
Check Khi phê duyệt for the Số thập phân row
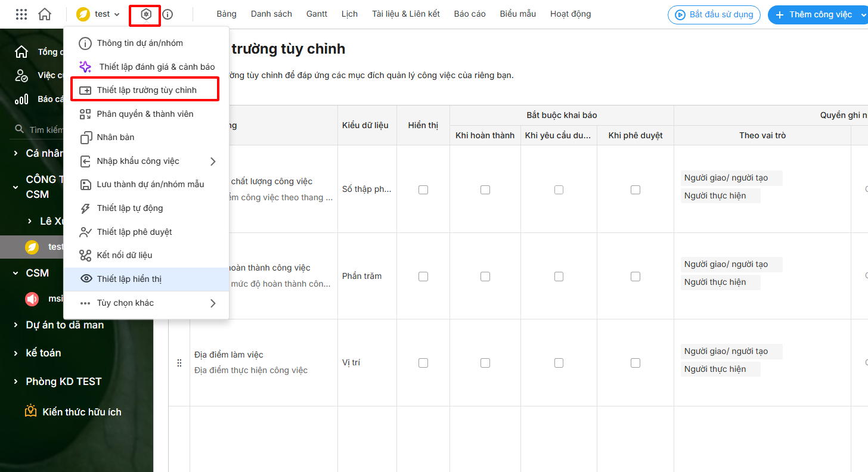pyautogui.click(x=635, y=190)
